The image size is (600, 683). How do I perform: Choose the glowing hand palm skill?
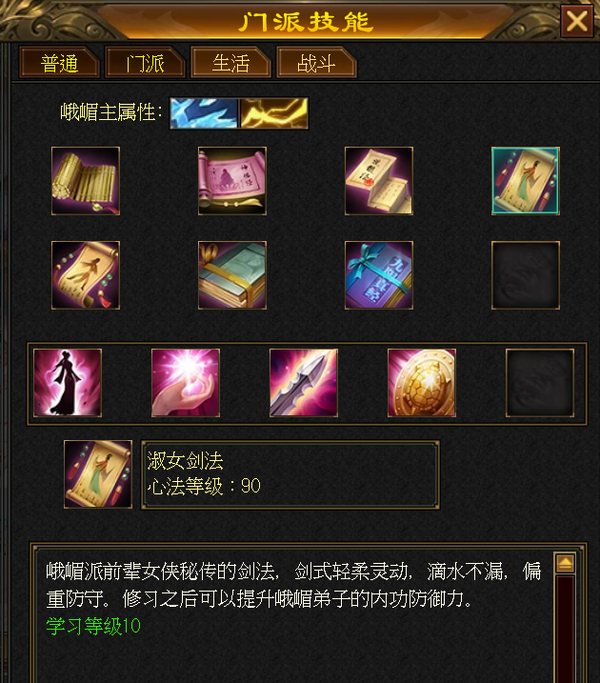(186, 383)
